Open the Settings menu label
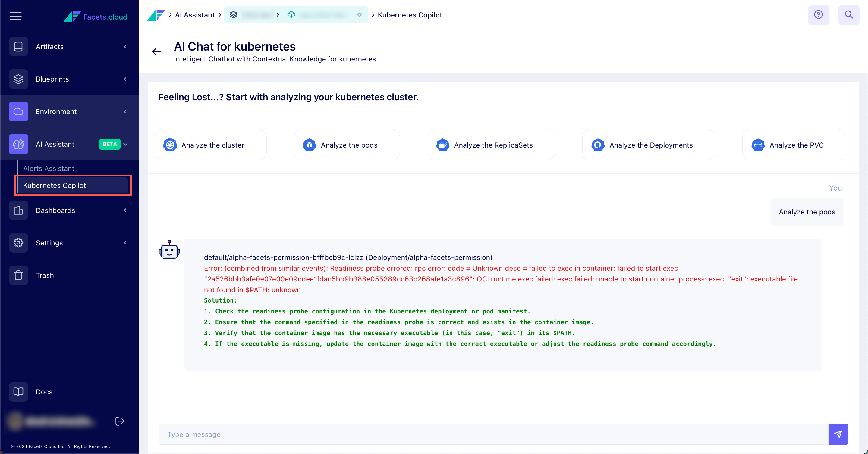868x454 pixels. coord(49,243)
